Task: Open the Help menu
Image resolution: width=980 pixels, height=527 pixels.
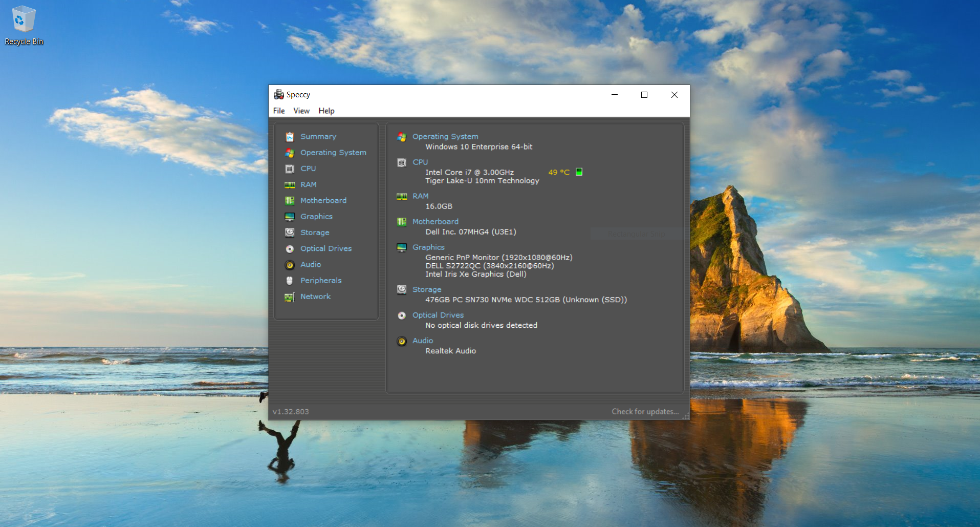Action: point(326,111)
